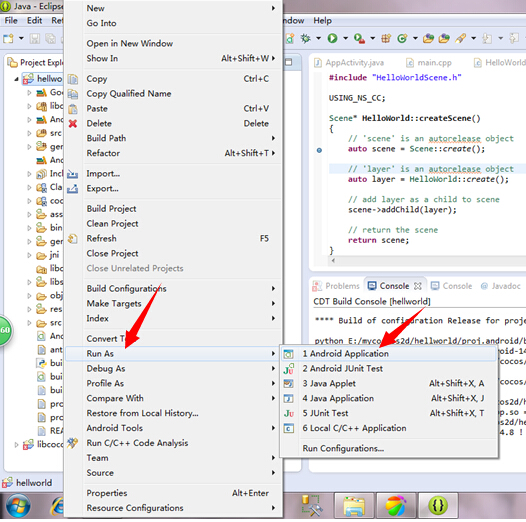Switch to the Problems tab
This screenshot has height=522, width=526.
pos(336,286)
